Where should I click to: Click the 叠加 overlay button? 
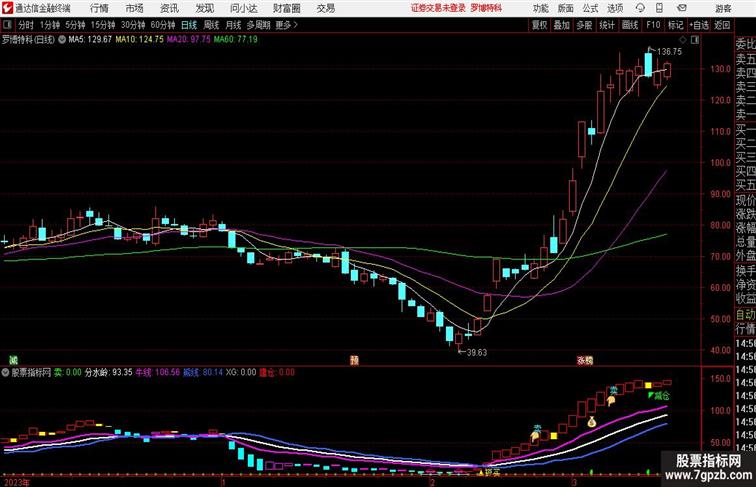561,25
